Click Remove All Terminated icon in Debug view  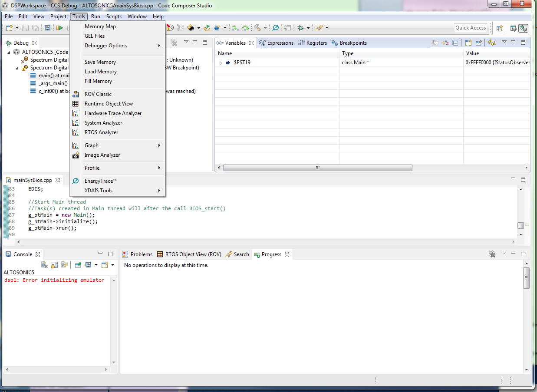(174, 43)
